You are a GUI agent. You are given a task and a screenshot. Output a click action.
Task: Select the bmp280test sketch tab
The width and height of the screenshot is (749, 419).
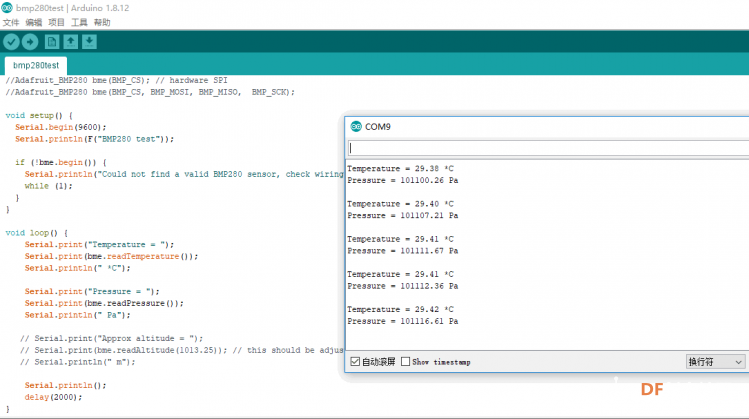[x=36, y=65]
